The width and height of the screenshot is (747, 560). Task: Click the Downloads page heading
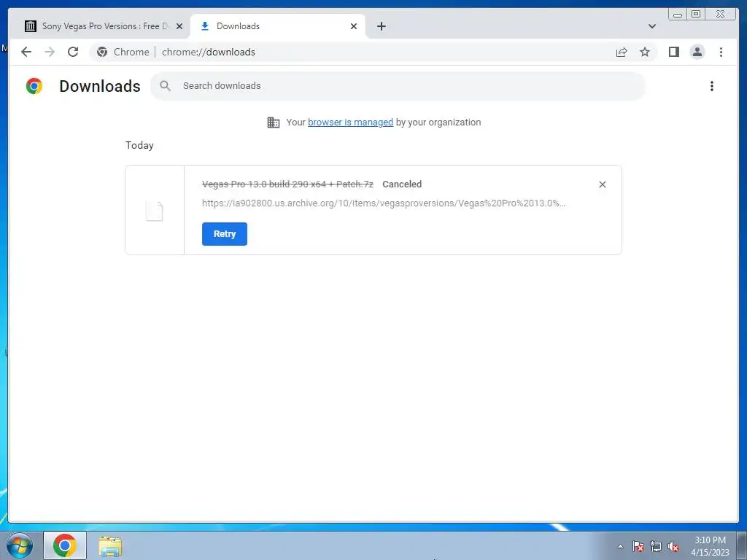[x=99, y=86]
